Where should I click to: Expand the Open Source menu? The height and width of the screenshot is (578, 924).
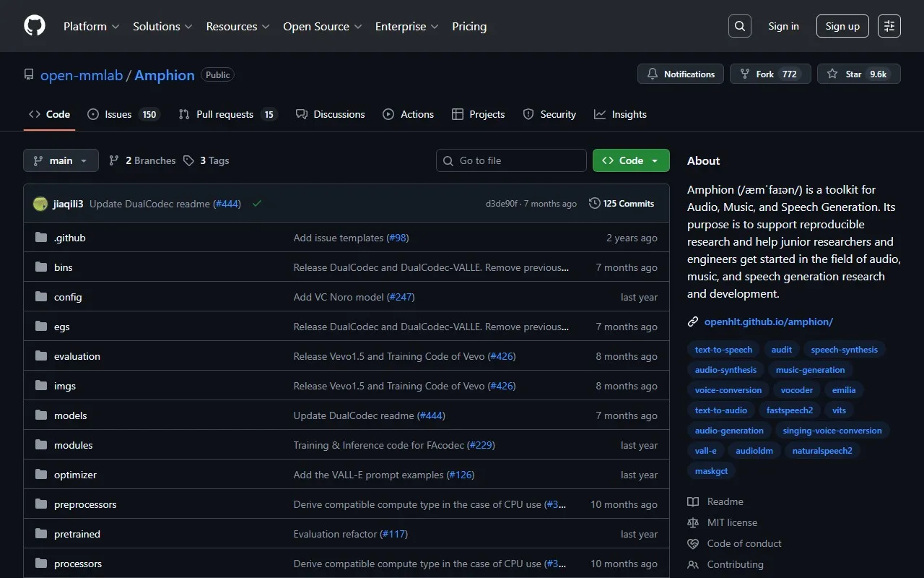[x=323, y=26]
